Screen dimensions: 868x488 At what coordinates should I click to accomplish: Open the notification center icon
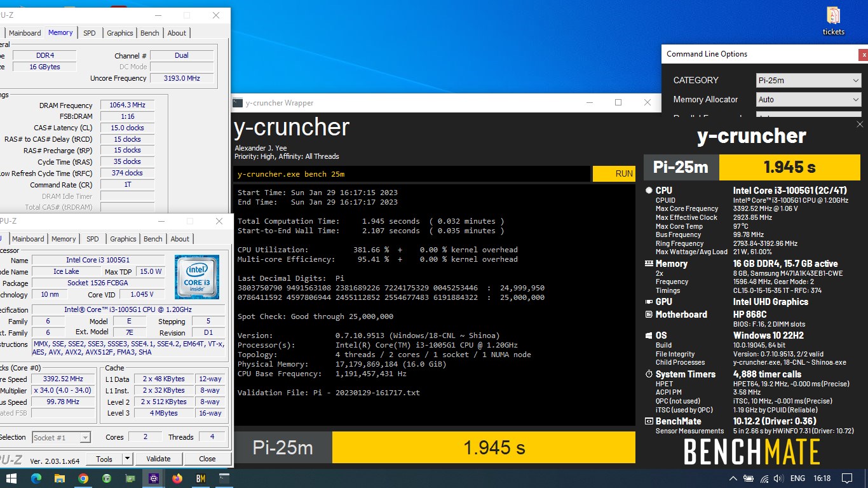[847, 478]
